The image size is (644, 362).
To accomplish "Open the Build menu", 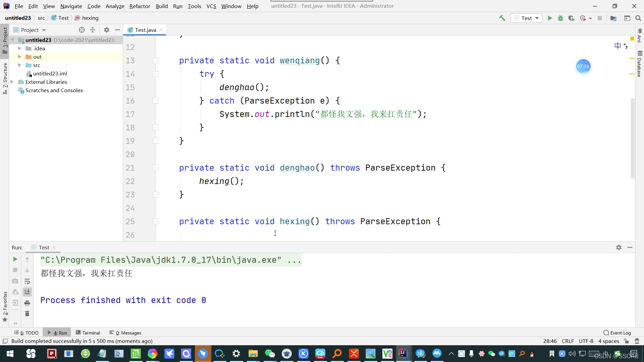I will click(162, 6).
